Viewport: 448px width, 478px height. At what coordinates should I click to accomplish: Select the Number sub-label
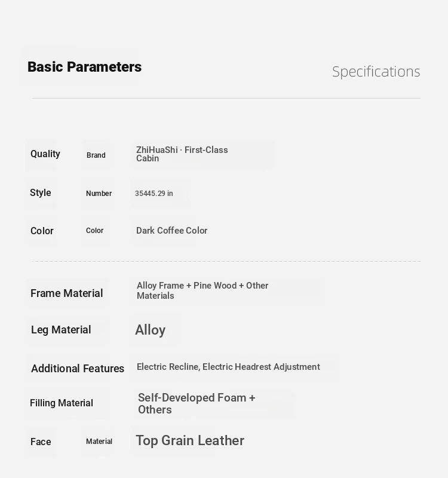click(x=99, y=193)
